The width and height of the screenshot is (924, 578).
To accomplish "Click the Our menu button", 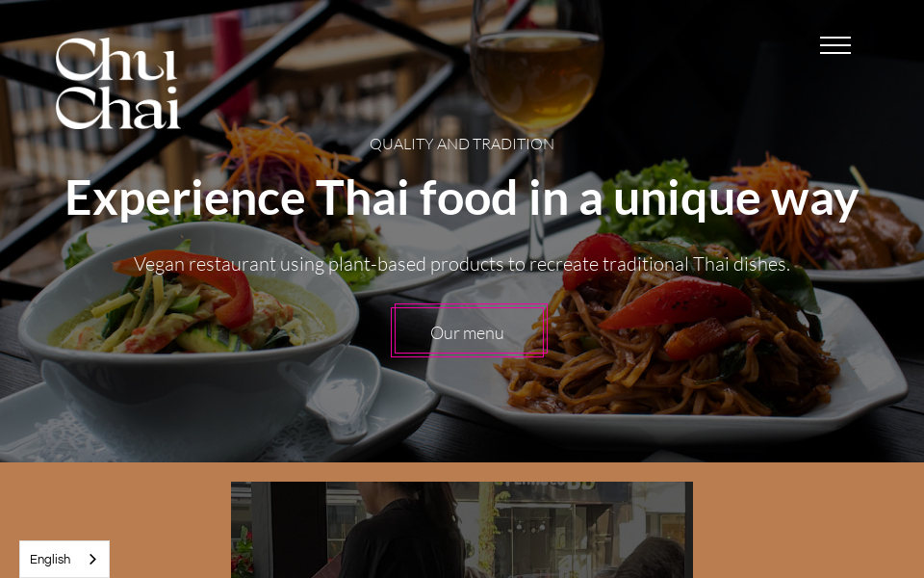I will (469, 330).
